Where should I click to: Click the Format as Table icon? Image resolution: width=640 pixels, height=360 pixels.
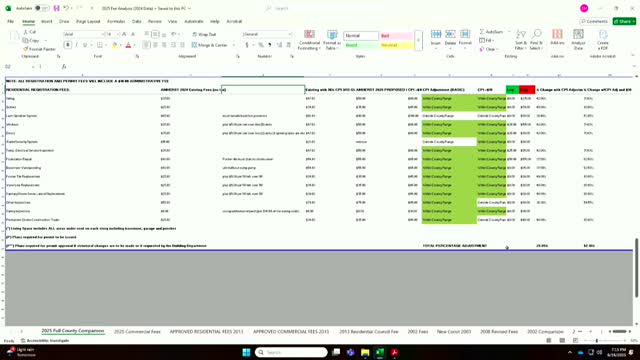coord(332,40)
